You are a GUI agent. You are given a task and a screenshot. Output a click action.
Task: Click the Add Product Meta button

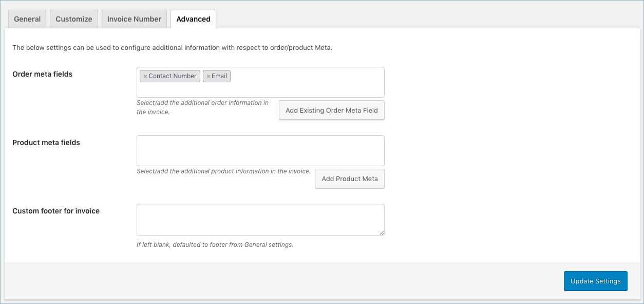(350, 178)
